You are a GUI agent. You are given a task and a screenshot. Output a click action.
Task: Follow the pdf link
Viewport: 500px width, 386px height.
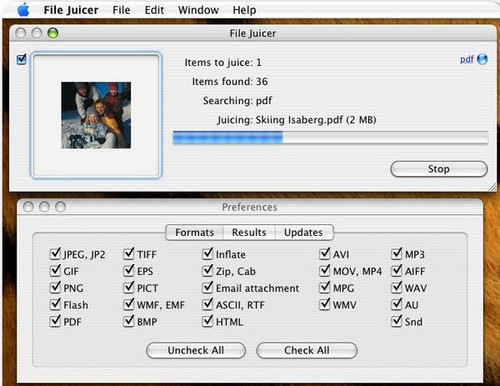(x=467, y=59)
